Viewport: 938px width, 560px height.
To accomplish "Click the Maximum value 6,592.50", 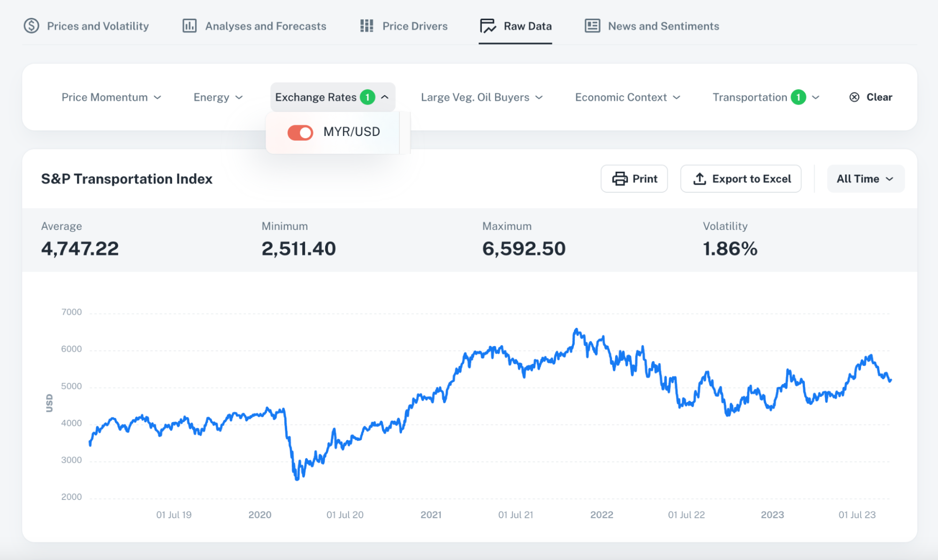I will [524, 249].
